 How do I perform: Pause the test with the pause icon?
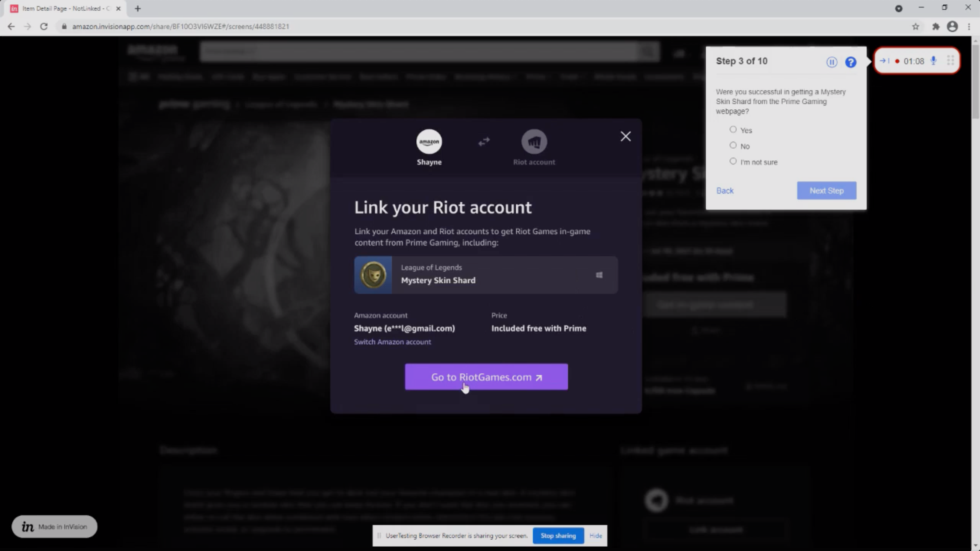[831, 62]
